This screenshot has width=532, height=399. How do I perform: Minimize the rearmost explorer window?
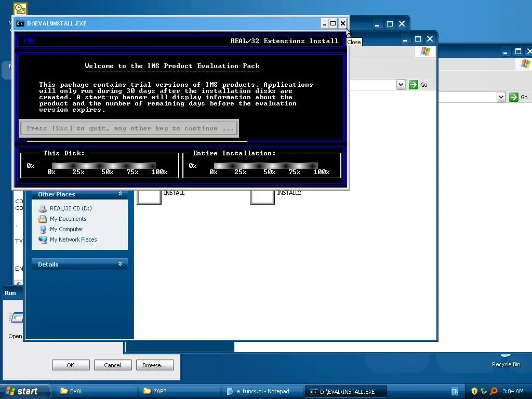click(505, 51)
